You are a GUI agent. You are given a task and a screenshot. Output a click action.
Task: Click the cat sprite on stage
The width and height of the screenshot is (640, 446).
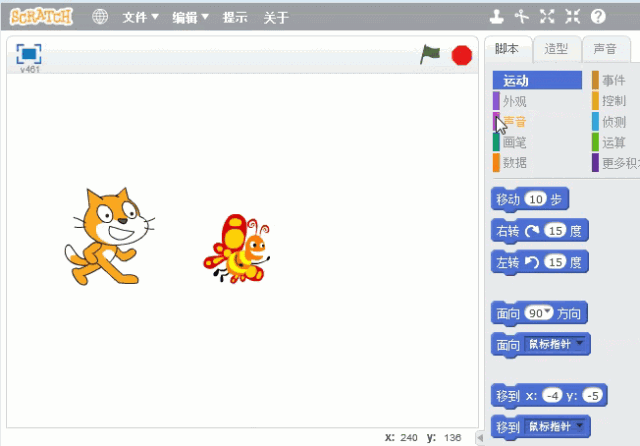click(x=108, y=237)
